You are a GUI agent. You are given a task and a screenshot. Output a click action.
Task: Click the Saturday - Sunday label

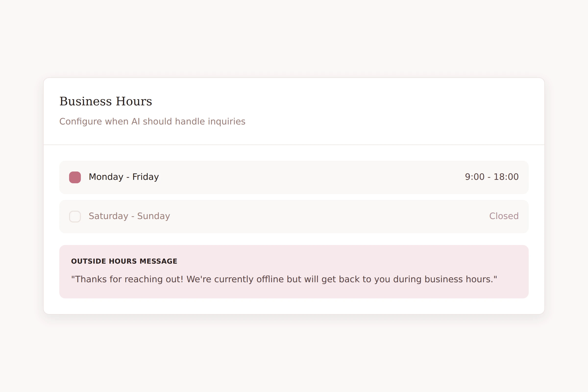pyautogui.click(x=129, y=216)
